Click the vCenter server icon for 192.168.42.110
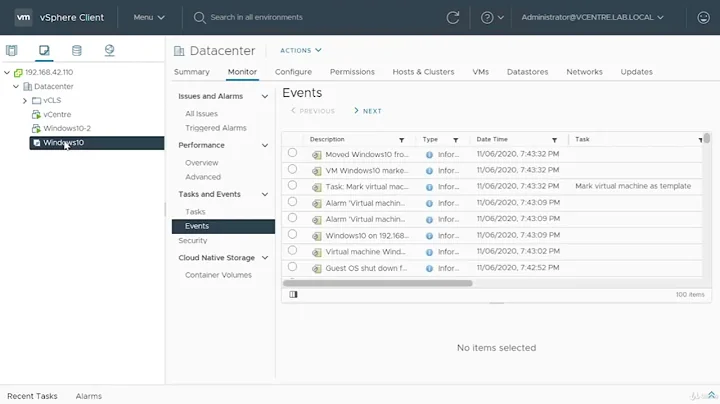Screen dimensions: 720x404 coord(18,73)
